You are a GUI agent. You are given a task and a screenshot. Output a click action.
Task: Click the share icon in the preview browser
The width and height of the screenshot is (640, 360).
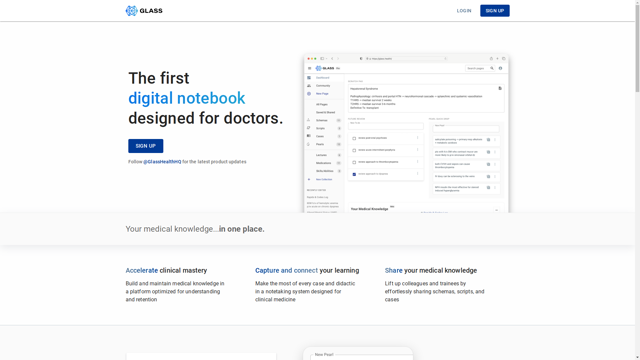(x=491, y=58)
